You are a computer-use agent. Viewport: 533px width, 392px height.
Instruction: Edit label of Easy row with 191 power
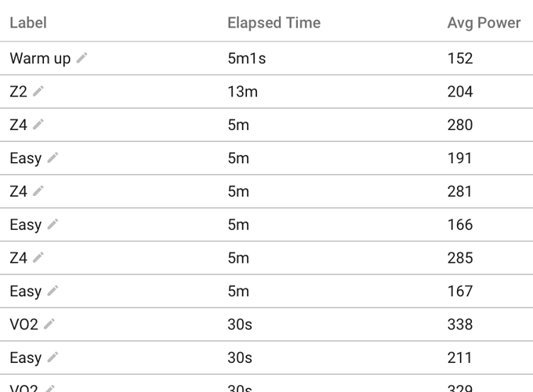coord(53,158)
